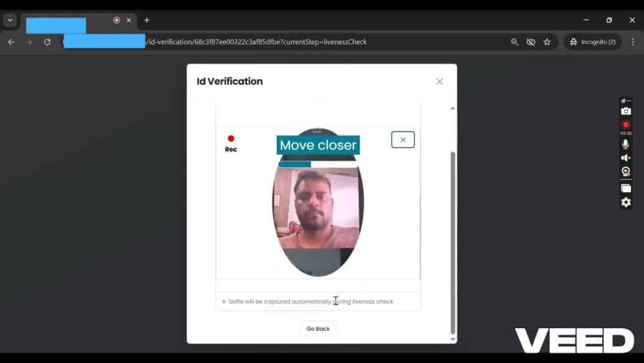Cancel the liveness camera with X button
The image size is (644, 363).
(403, 140)
